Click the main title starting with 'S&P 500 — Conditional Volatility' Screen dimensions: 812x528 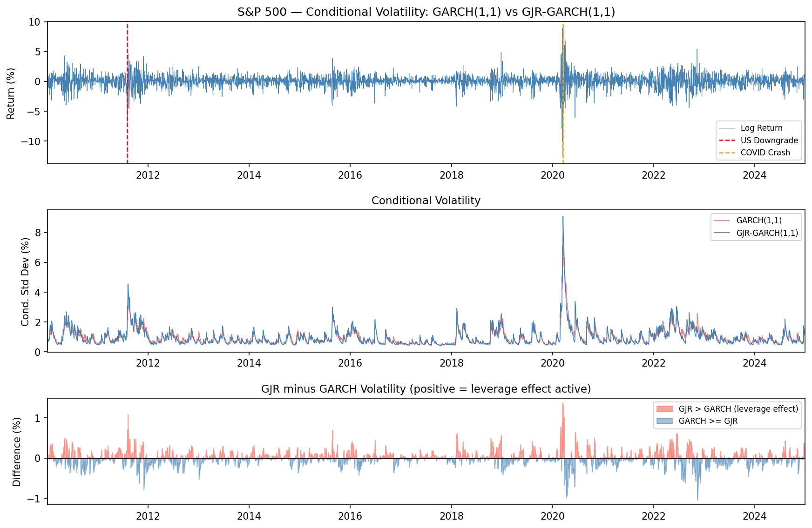point(426,12)
